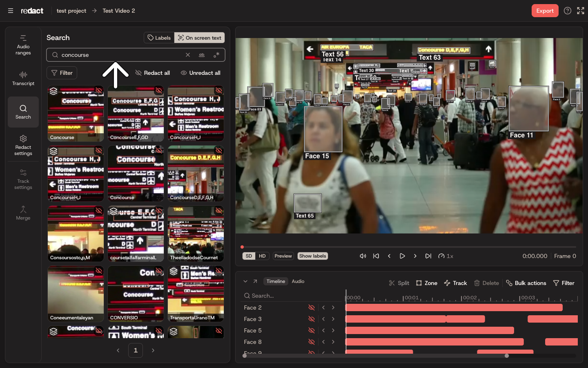Mute the video volume
Screen dimensions: 588x368
[x=363, y=256]
